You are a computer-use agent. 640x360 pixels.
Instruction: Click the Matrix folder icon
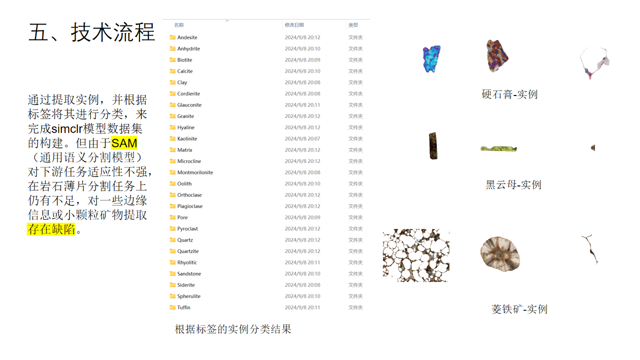173,150
